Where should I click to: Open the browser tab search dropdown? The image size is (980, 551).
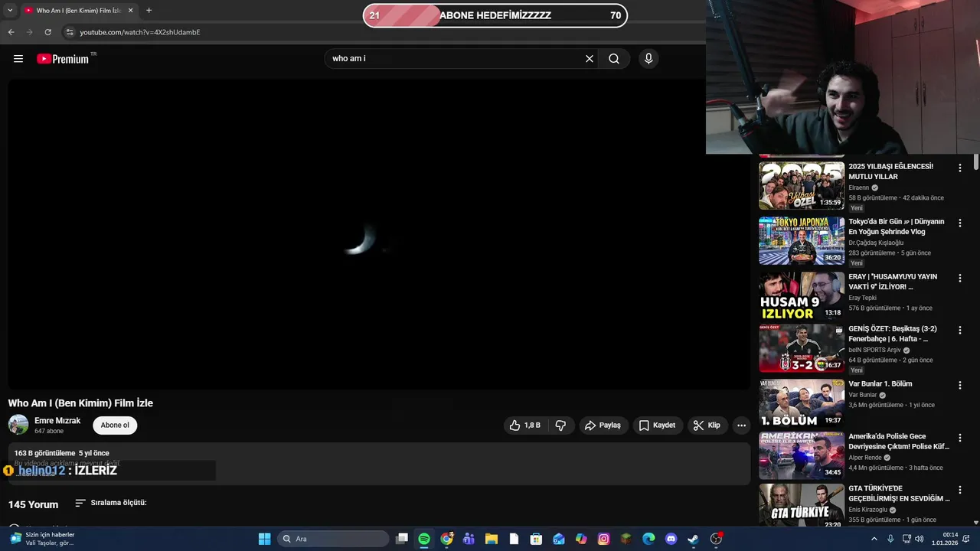[x=10, y=11]
